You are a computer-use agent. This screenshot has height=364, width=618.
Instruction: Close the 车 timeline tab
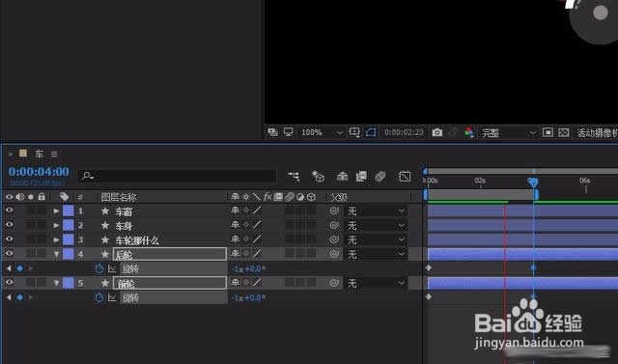pyautogui.click(x=11, y=154)
